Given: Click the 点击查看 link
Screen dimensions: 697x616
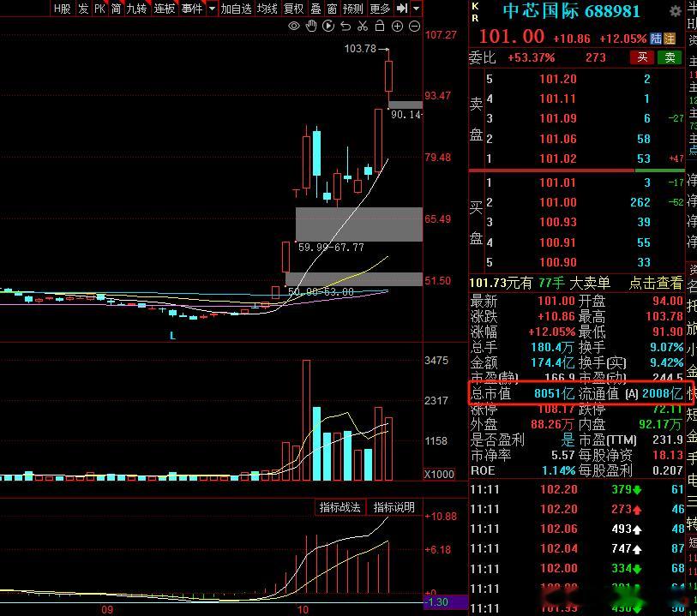Looking at the screenshot, I should click(x=656, y=283).
